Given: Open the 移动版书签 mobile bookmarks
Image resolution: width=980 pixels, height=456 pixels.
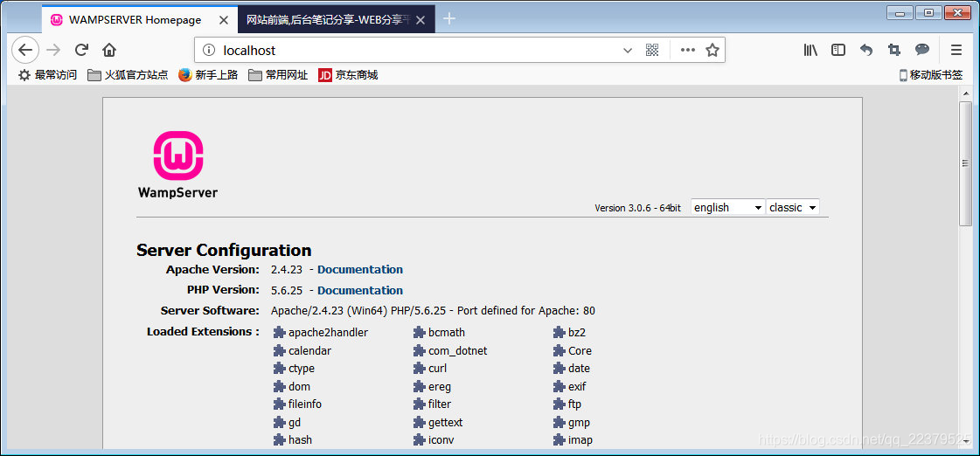Looking at the screenshot, I should click(x=931, y=76).
